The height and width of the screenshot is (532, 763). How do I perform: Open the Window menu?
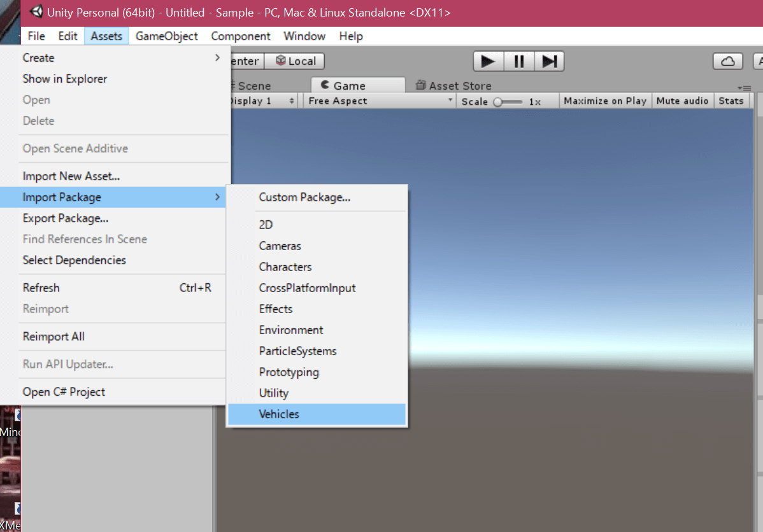(304, 36)
